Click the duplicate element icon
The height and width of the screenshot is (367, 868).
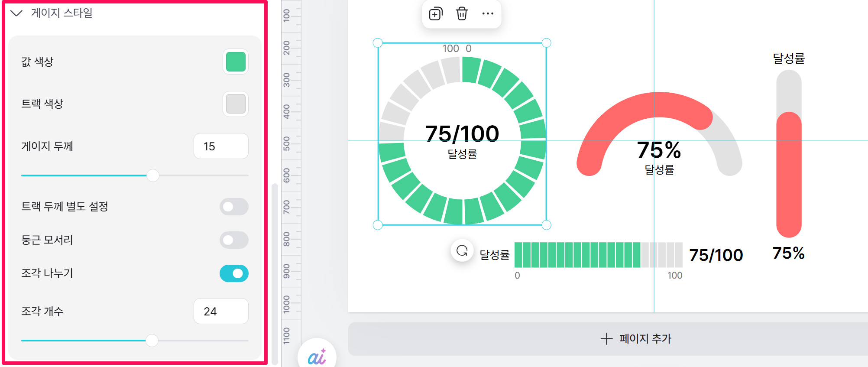click(x=435, y=14)
